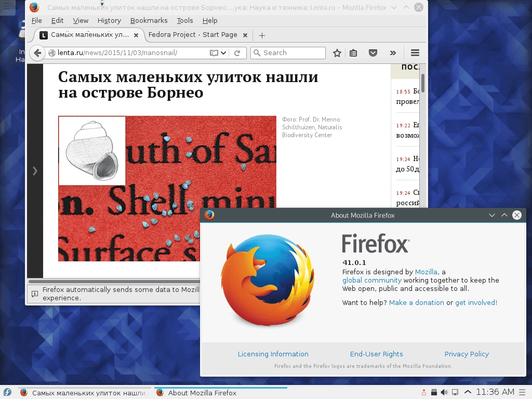The height and width of the screenshot is (399, 532).
Task: Show bookmarks list icon
Action: tap(353, 53)
